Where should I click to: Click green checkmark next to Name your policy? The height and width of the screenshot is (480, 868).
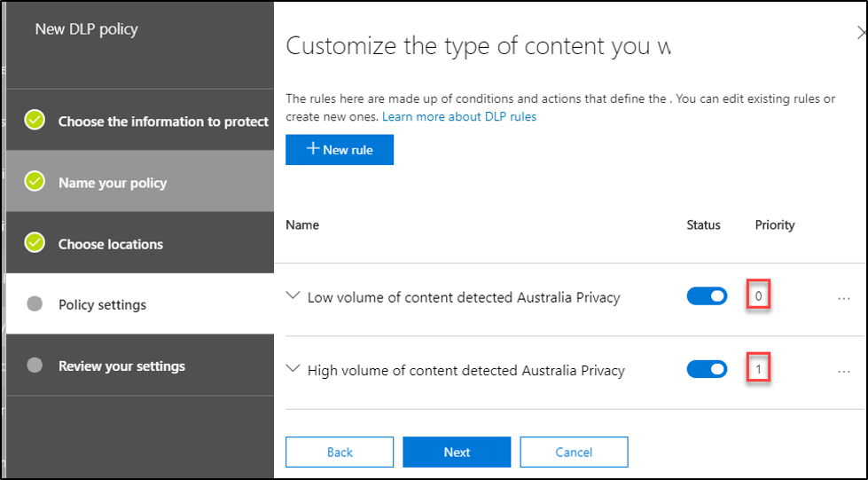click(35, 182)
